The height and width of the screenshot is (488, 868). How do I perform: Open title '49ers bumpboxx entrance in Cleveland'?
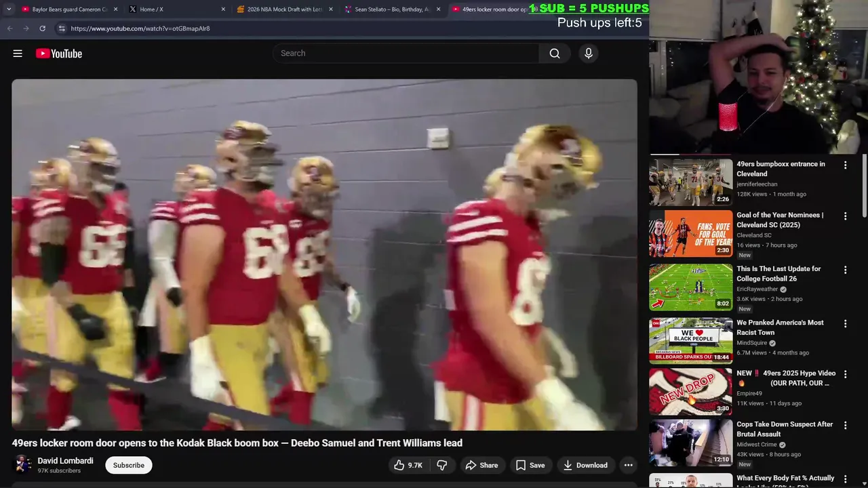781,169
